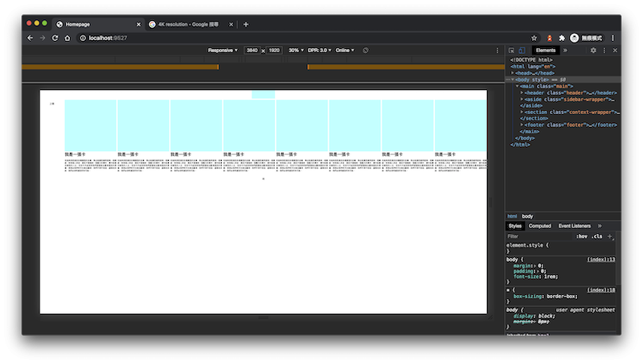643x364 pixels.
Task: Select the Elements panel tab
Action: coord(546,50)
